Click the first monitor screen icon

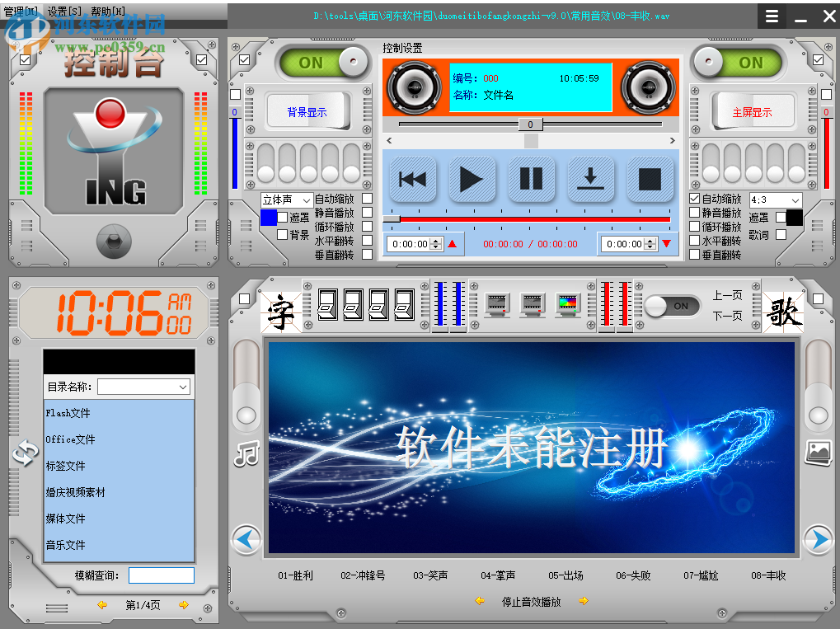tap(497, 305)
